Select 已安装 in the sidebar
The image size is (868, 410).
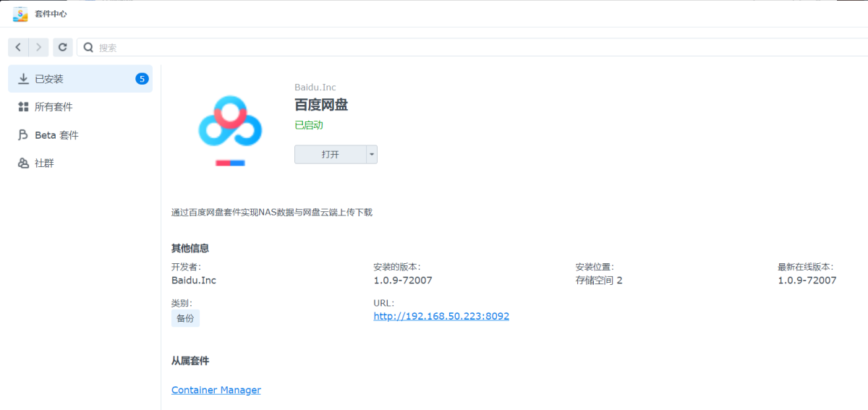coord(80,79)
